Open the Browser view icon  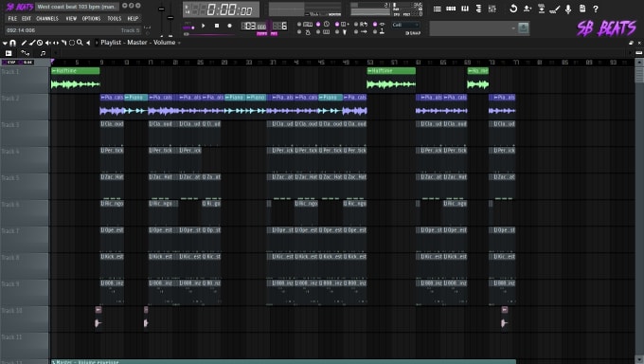point(478,9)
